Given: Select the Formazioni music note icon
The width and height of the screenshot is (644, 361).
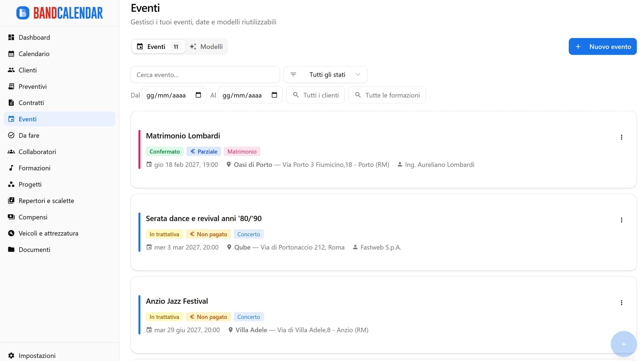Looking at the screenshot, I should pos(11,168).
